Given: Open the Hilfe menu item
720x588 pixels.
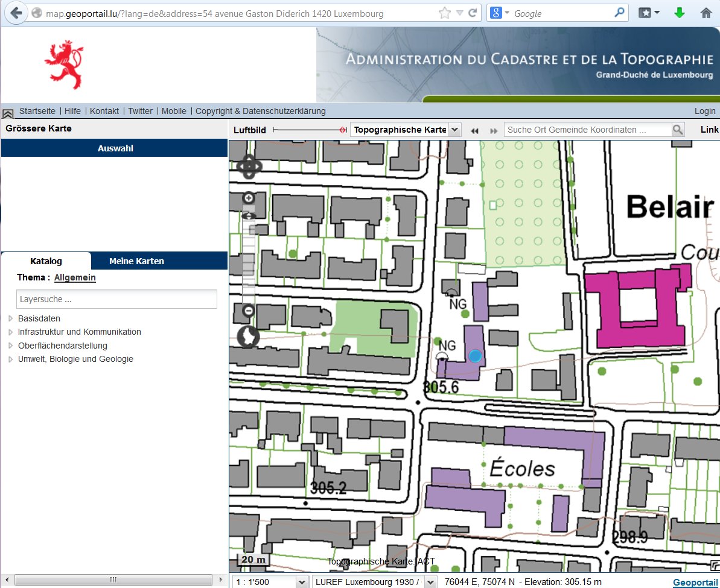Looking at the screenshot, I should point(72,111).
